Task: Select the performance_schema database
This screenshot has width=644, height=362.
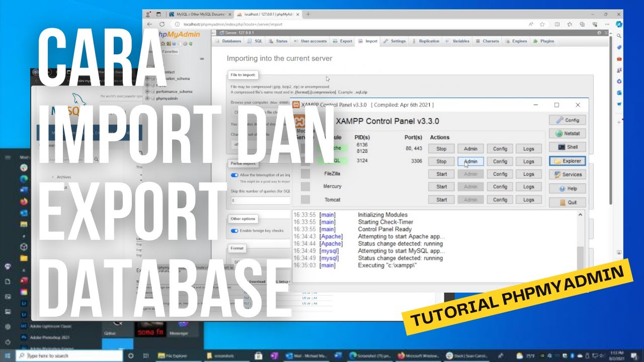Action: pos(174,92)
